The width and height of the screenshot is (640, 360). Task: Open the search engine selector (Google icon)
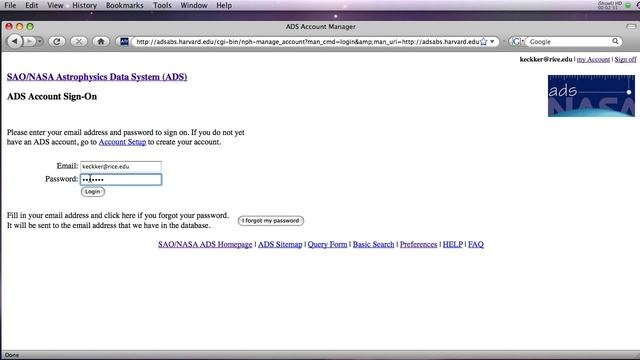pyautogui.click(x=517, y=42)
